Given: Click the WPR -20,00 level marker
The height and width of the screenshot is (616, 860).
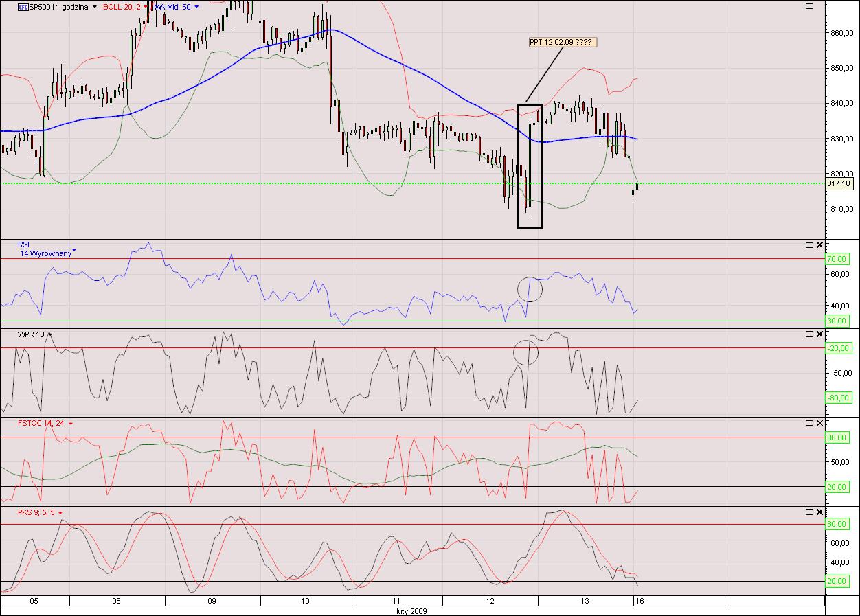Looking at the screenshot, I should click(x=839, y=348).
